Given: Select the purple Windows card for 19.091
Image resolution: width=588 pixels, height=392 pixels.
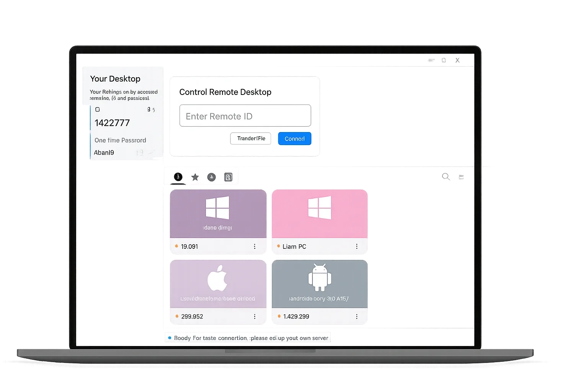Looking at the screenshot, I should [218, 214].
